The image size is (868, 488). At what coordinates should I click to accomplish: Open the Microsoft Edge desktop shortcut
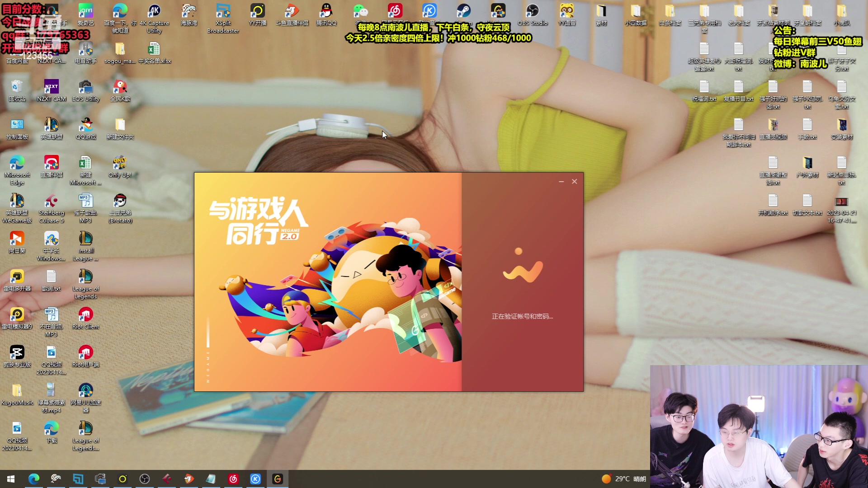17,170
